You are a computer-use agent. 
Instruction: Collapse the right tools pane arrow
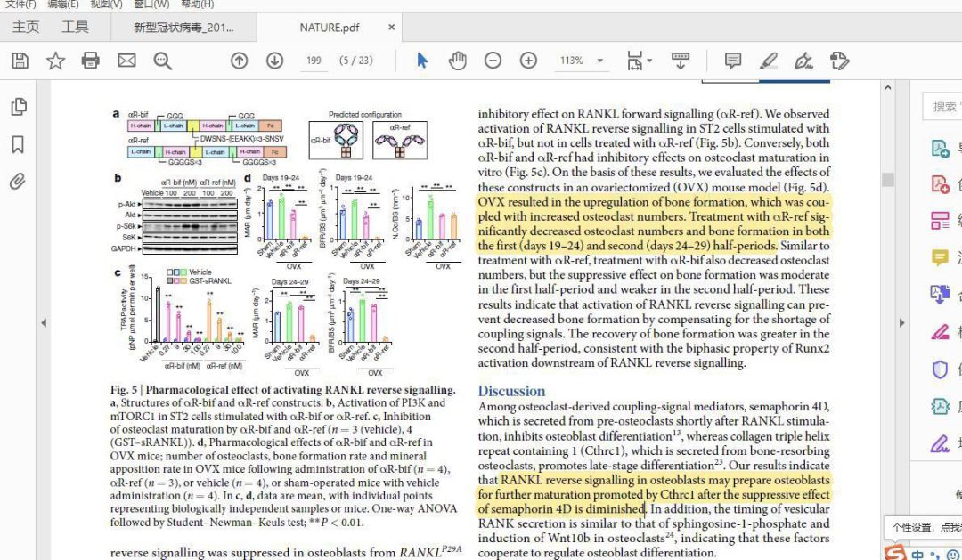pyautogui.click(x=901, y=322)
